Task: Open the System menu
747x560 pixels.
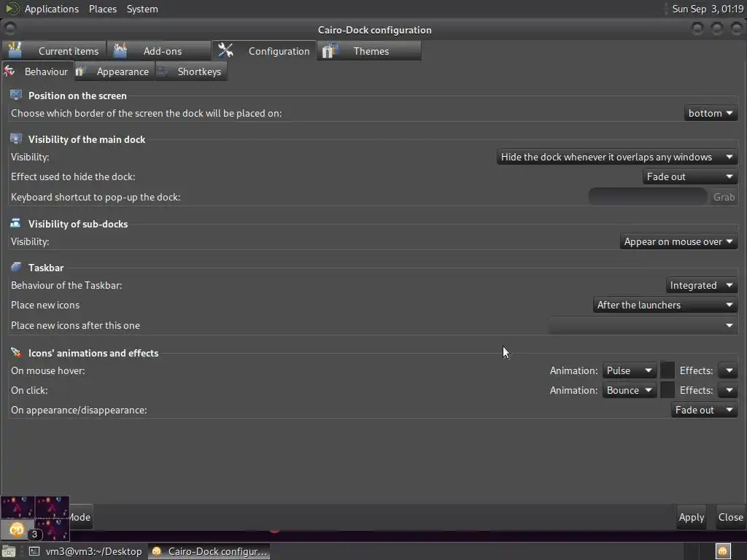Action: [142, 9]
